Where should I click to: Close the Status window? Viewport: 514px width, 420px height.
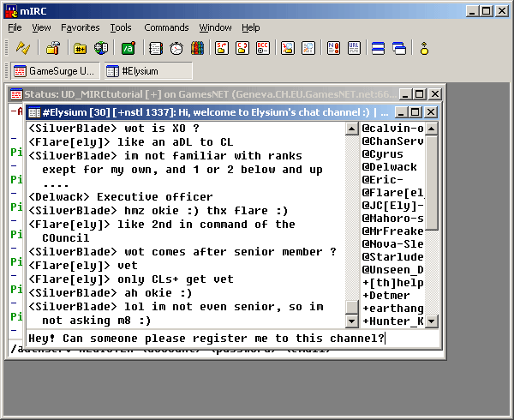pyautogui.click(x=435, y=94)
